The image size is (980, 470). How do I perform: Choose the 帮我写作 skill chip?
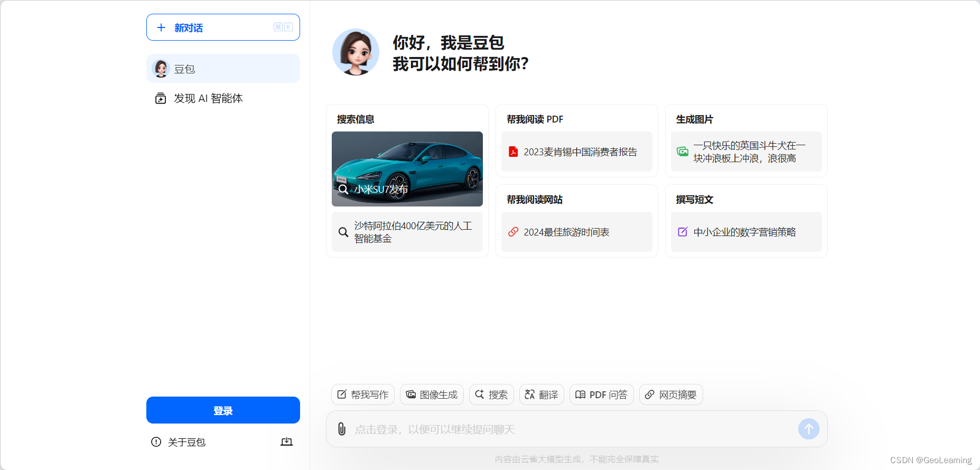363,394
